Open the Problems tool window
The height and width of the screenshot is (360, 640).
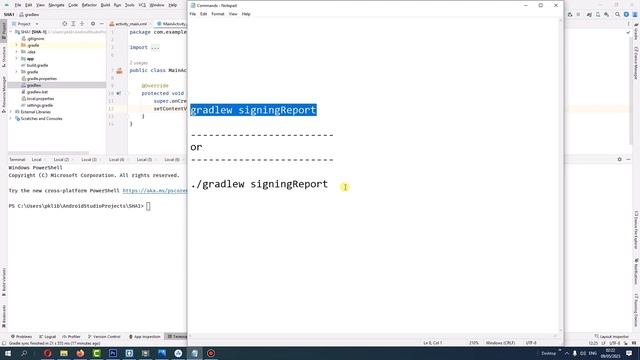tap(21, 336)
